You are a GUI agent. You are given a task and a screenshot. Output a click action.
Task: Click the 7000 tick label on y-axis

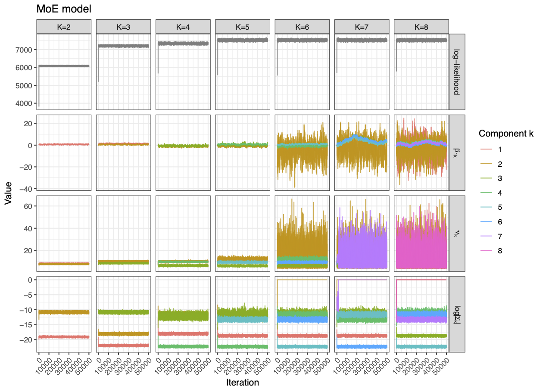tap(25, 50)
